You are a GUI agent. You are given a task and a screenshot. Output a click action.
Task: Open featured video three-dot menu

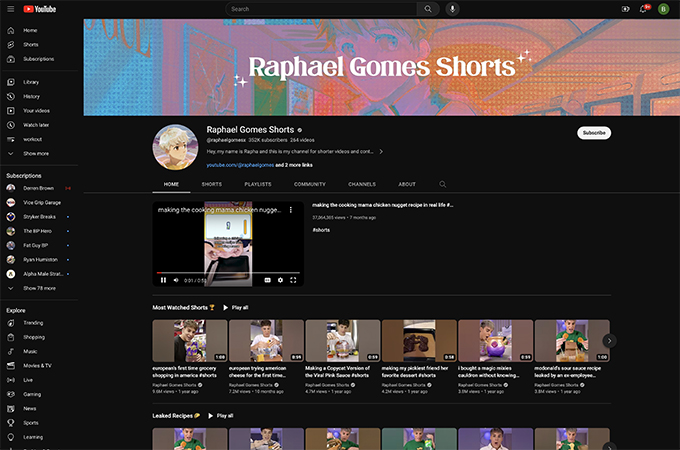click(x=291, y=210)
